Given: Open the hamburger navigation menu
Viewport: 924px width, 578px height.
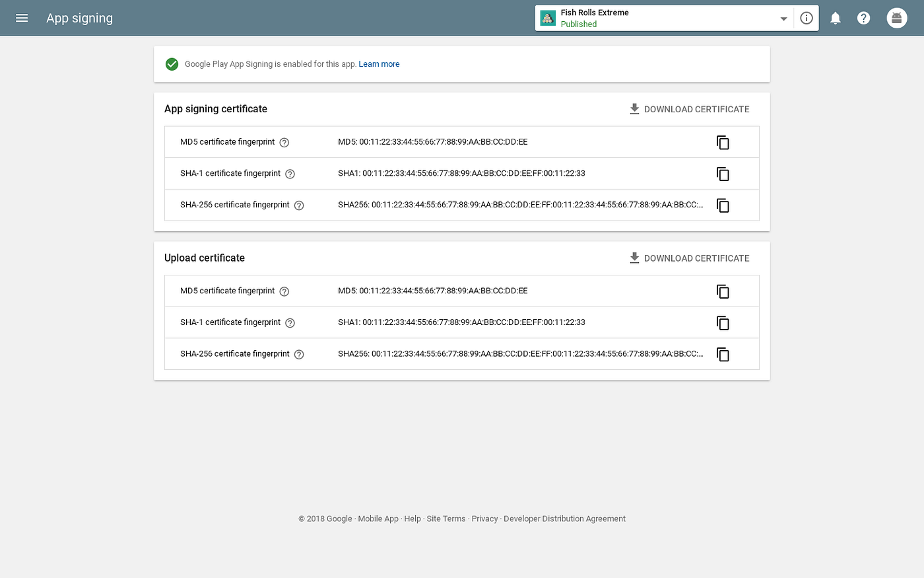Looking at the screenshot, I should (22, 18).
